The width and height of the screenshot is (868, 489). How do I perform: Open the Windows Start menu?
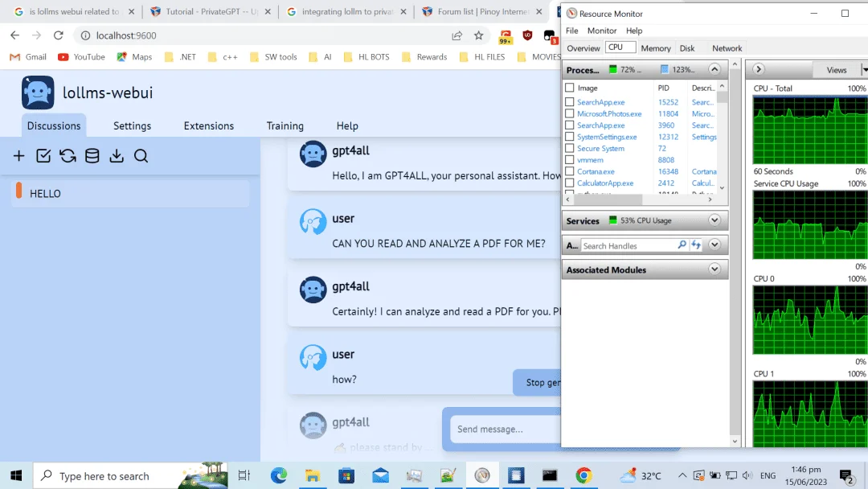(x=16, y=475)
